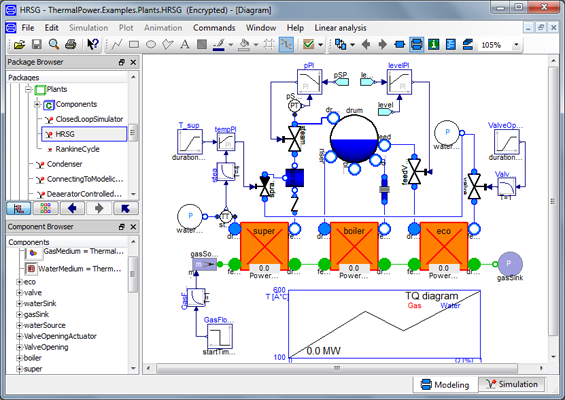Switch to the Simulation tab
This screenshot has height=400, width=565.
[512, 384]
